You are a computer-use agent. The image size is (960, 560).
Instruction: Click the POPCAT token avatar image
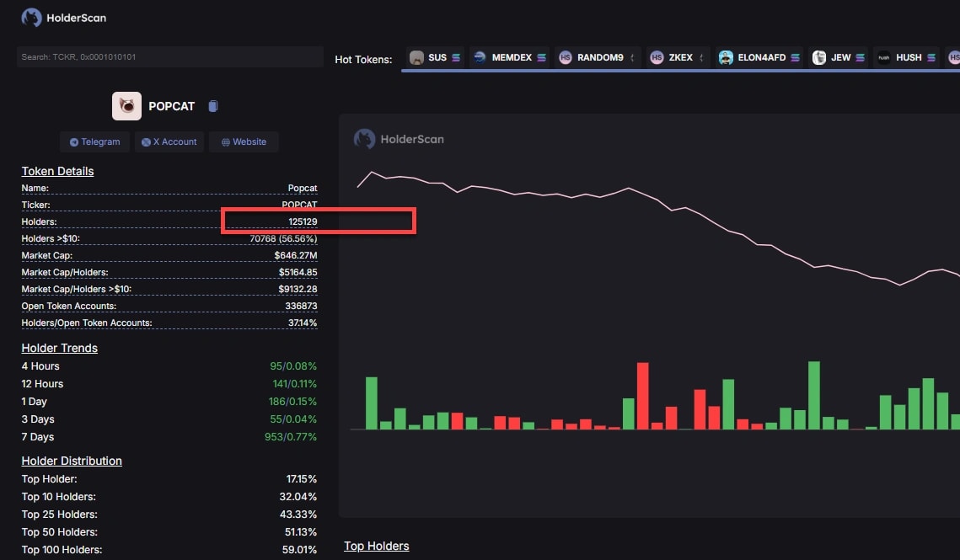coord(126,106)
